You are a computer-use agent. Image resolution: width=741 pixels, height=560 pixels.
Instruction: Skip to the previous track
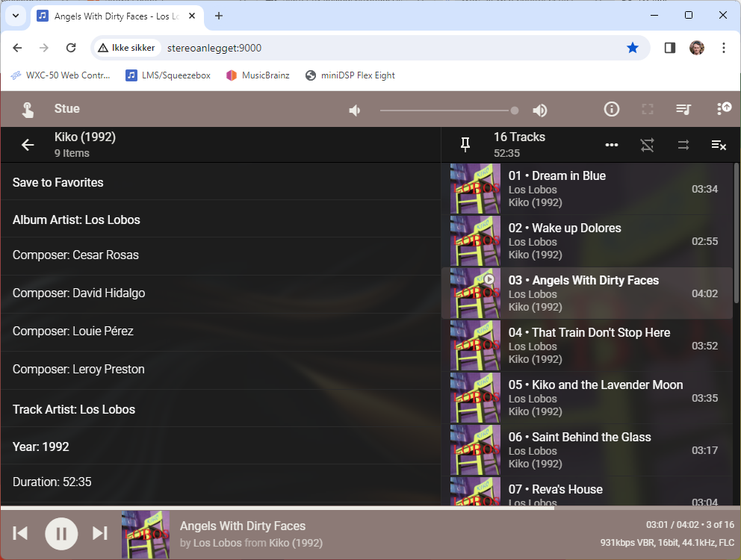pyautogui.click(x=20, y=533)
